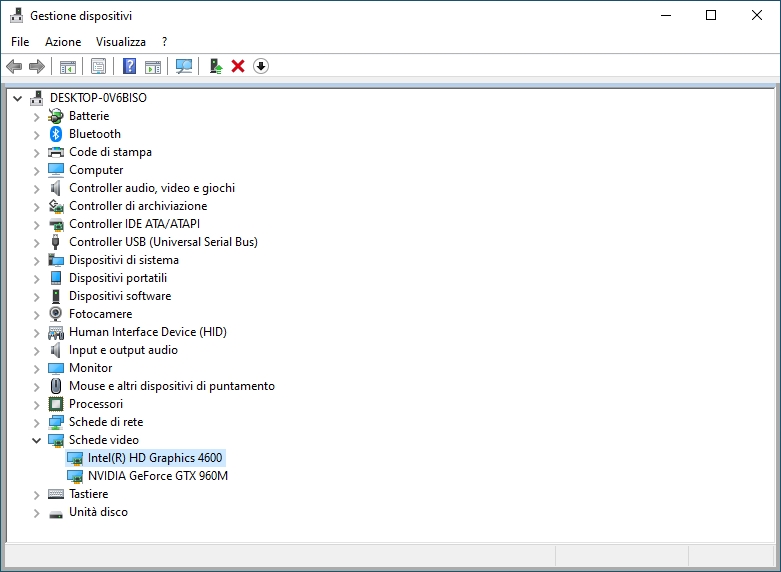This screenshot has height=572, width=781.
Task: Select Controller audio, video e giochi
Action: pyautogui.click(x=152, y=188)
